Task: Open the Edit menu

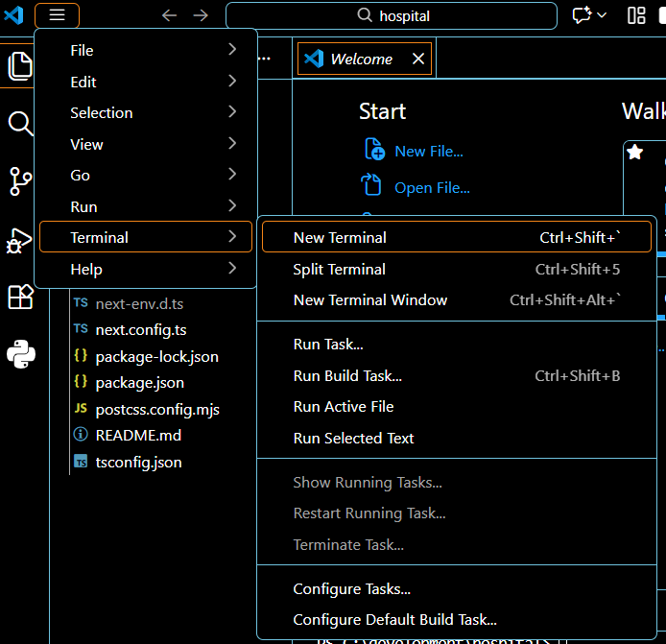Action: pos(145,82)
